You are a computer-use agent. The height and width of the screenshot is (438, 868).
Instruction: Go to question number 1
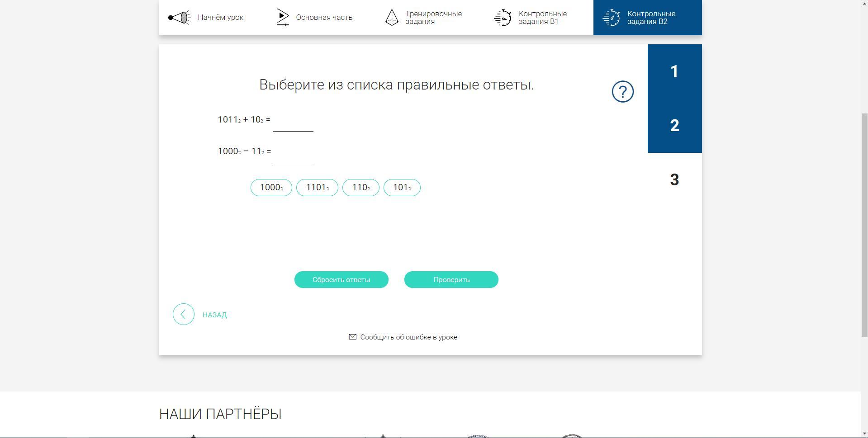click(x=674, y=71)
